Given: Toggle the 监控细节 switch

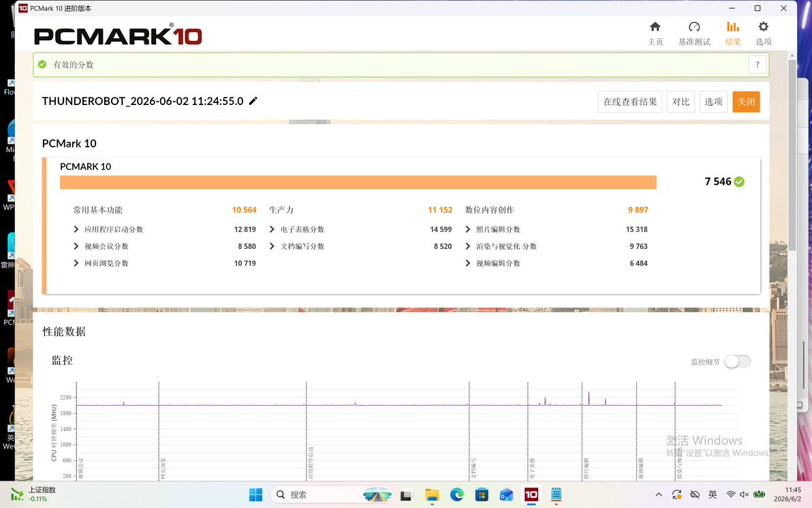Looking at the screenshot, I should (x=738, y=361).
